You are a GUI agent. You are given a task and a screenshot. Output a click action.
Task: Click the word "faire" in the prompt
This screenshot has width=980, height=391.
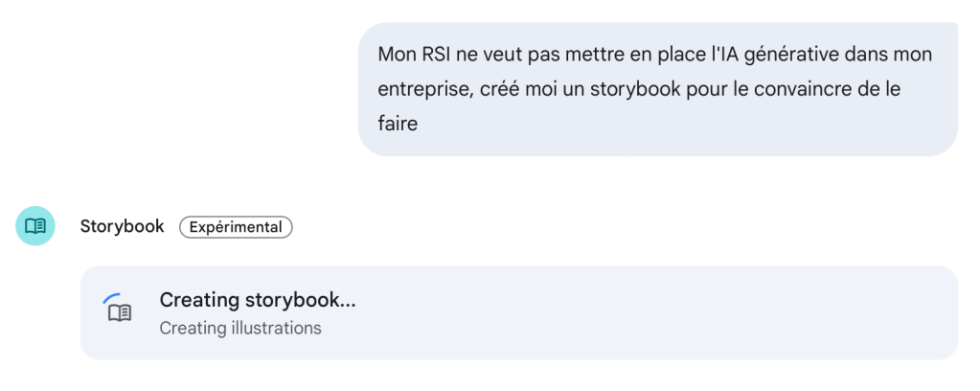(x=398, y=124)
